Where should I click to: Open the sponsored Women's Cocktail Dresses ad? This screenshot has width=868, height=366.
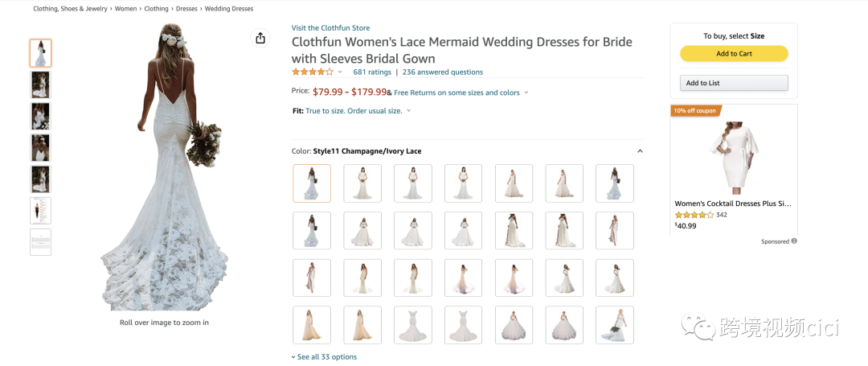(733, 204)
